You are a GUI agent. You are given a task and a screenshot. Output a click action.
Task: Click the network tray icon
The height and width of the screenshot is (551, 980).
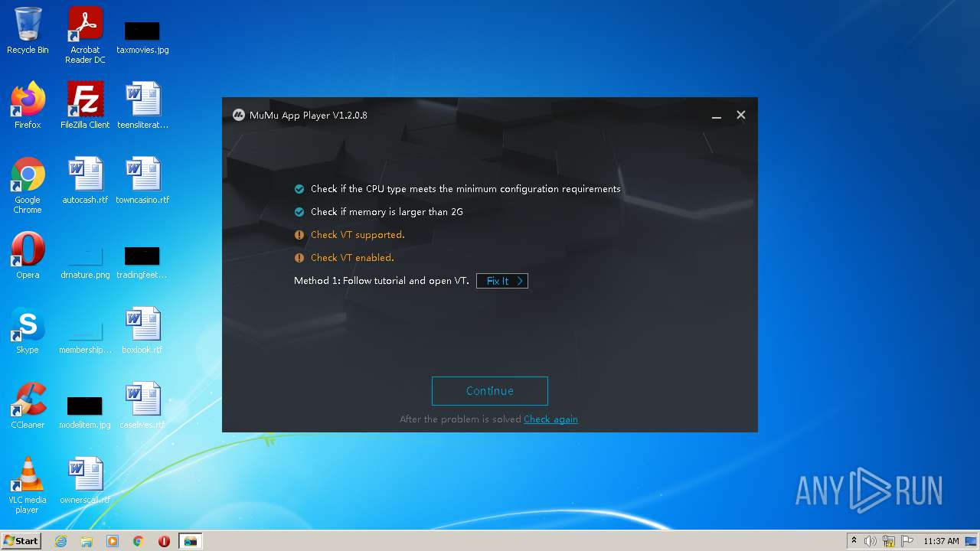click(x=889, y=541)
